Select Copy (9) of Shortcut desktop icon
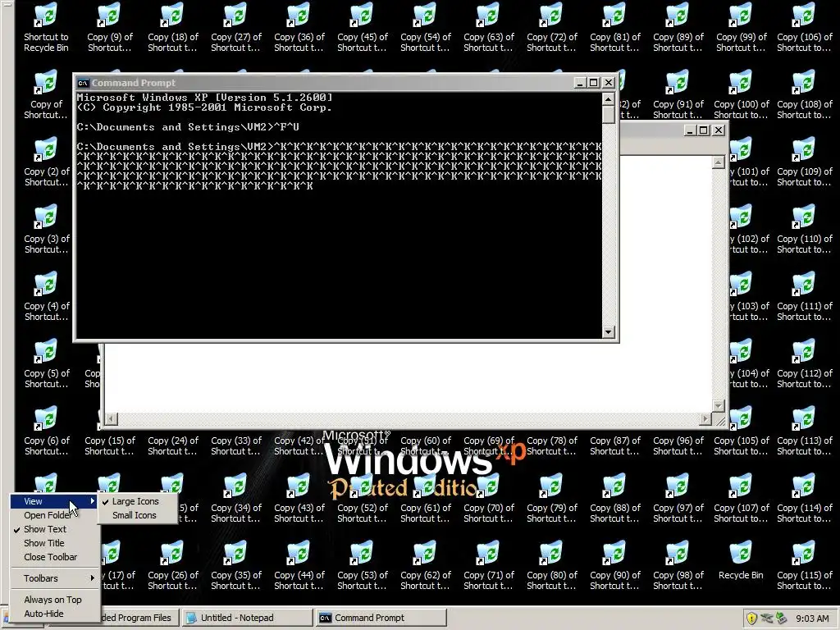This screenshot has width=840, height=630. [109, 27]
